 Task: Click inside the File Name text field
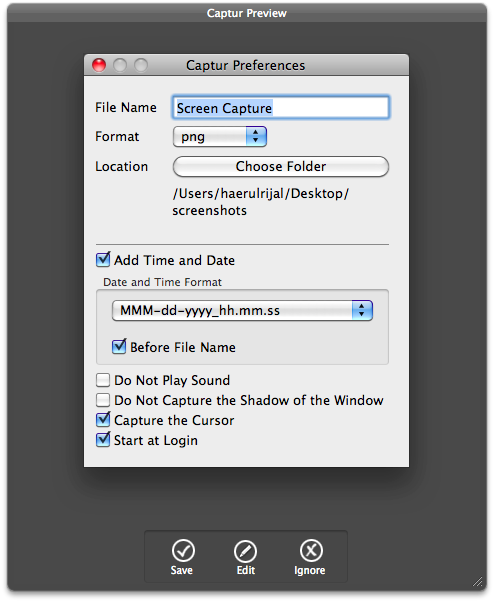point(281,108)
